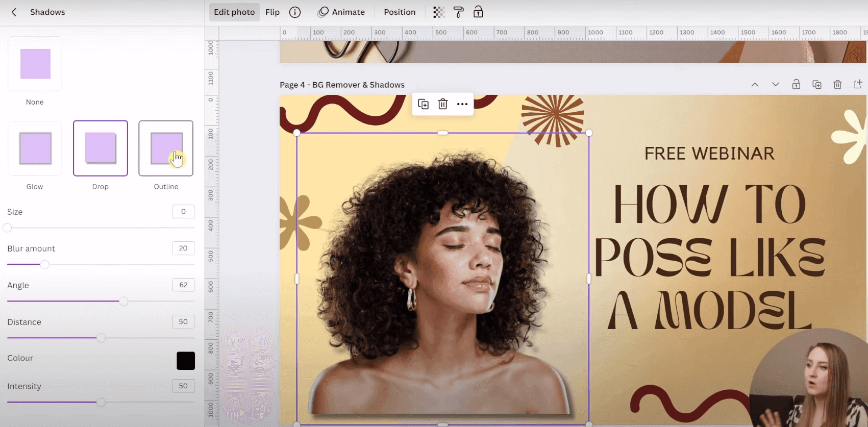Click the top-right resize handle of the photo

(589, 133)
